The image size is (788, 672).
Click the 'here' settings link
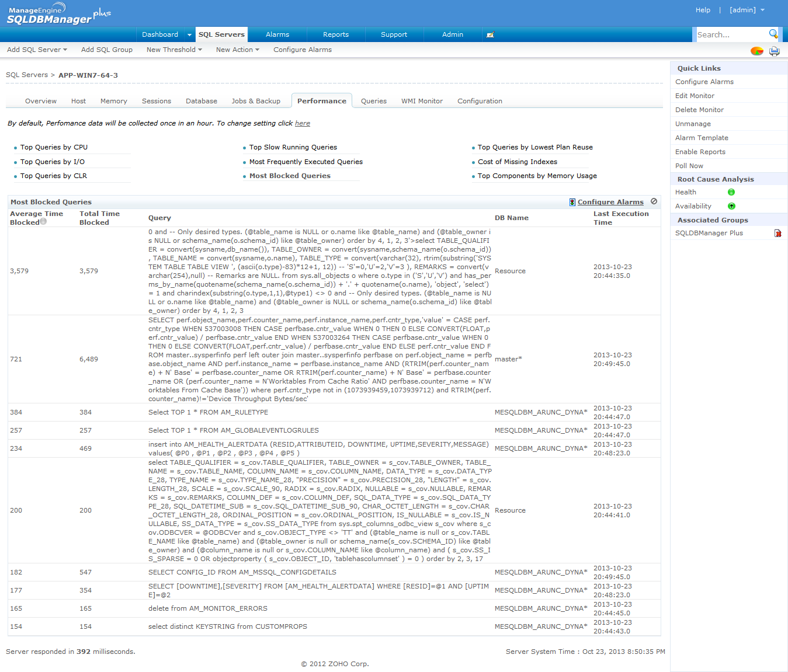coord(302,123)
